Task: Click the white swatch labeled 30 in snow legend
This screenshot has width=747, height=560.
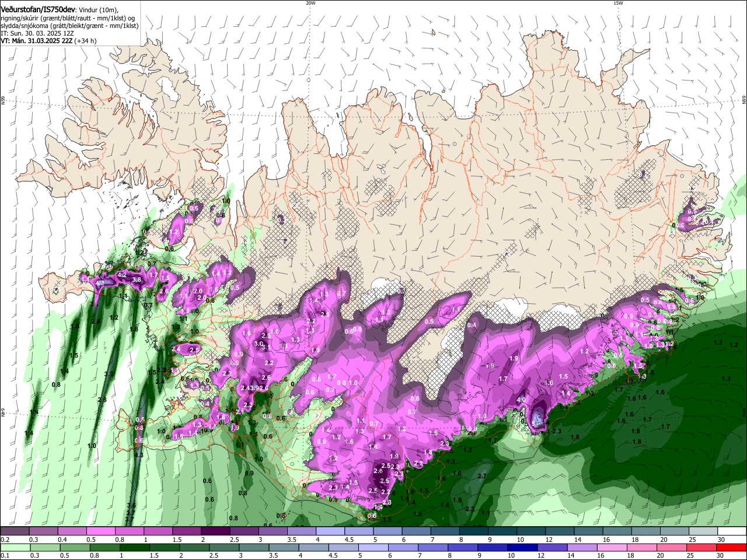Action: (x=732, y=531)
